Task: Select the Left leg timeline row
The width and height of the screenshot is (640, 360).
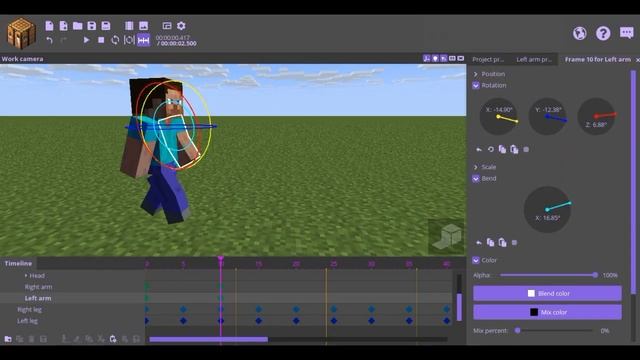Action: pos(72,321)
